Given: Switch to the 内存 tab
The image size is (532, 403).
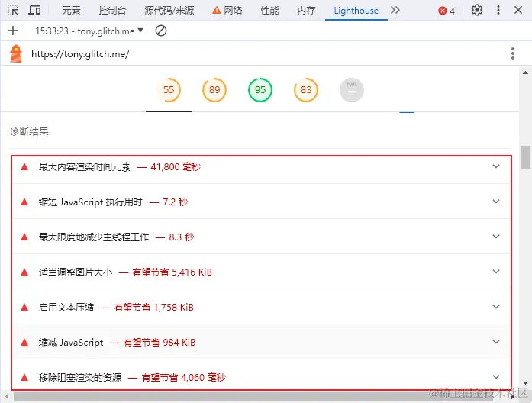Looking at the screenshot, I should (306, 11).
